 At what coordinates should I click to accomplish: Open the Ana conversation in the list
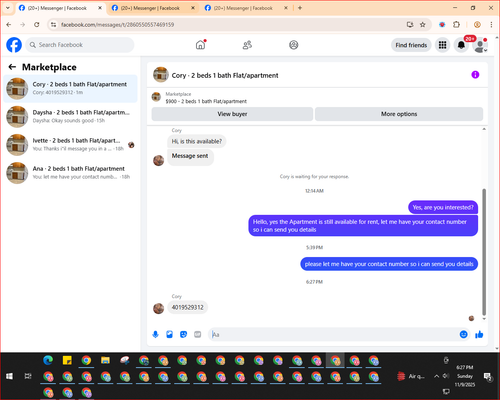tap(70, 172)
